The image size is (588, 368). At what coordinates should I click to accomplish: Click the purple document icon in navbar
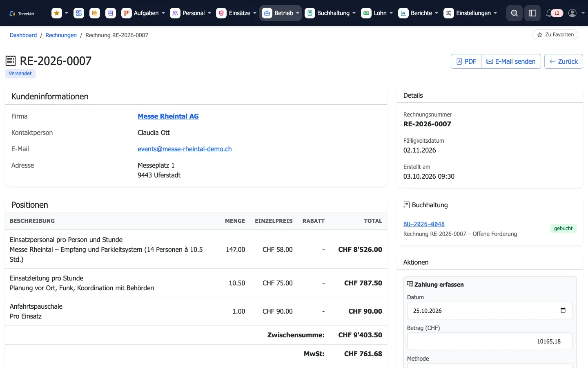point(111,13)
